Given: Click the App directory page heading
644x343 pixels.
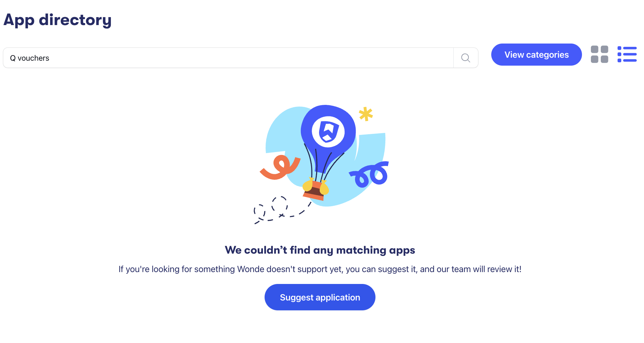Looking at the screenshot, I should [x=57, y=20].
